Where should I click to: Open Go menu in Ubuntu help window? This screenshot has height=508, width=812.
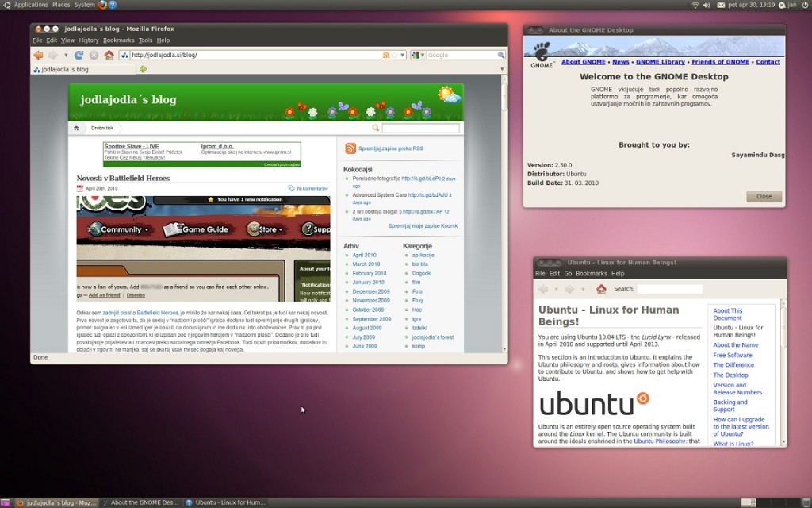pos(568,274)
